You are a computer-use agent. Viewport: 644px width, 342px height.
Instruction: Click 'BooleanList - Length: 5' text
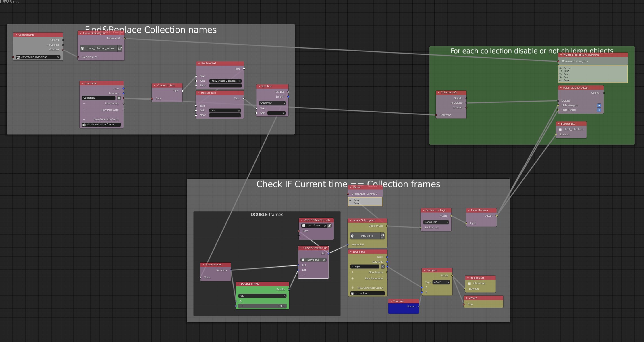pyautogui.click(x=575, y=61)
